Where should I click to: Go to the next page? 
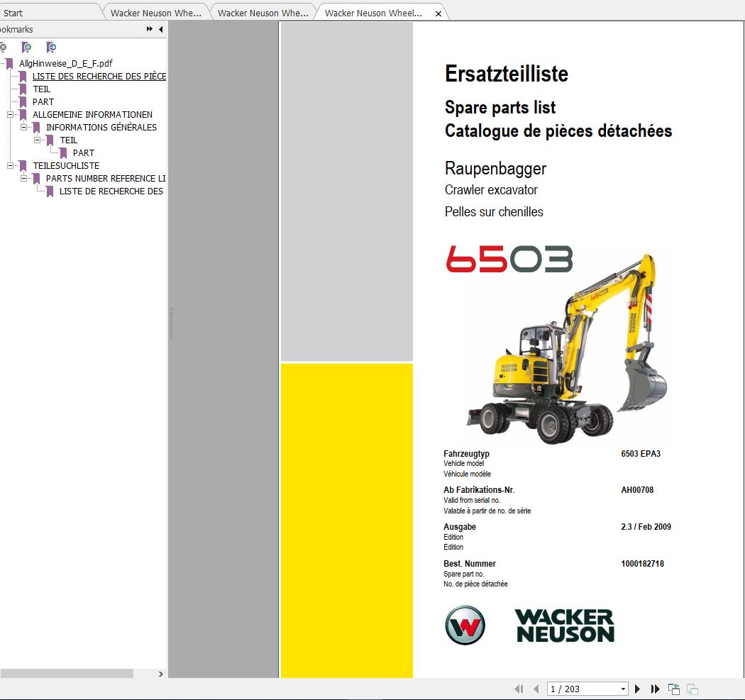[x=637, y=689]
